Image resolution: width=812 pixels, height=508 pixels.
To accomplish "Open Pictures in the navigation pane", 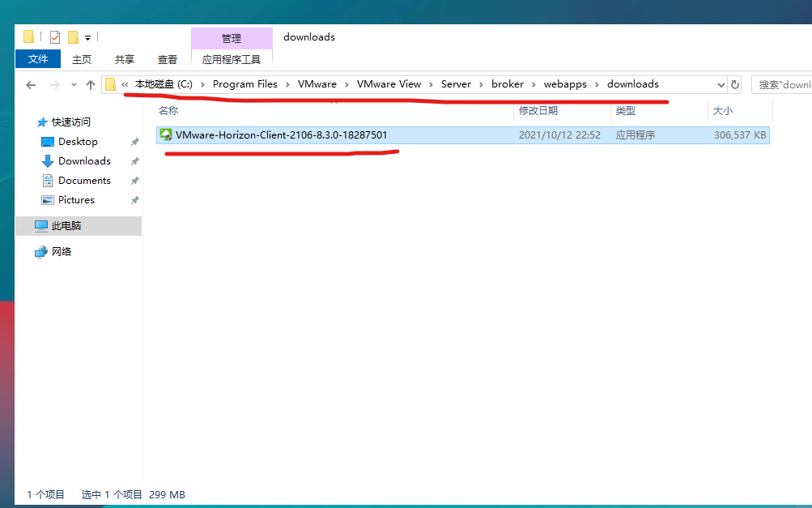I will coord(76,200).
